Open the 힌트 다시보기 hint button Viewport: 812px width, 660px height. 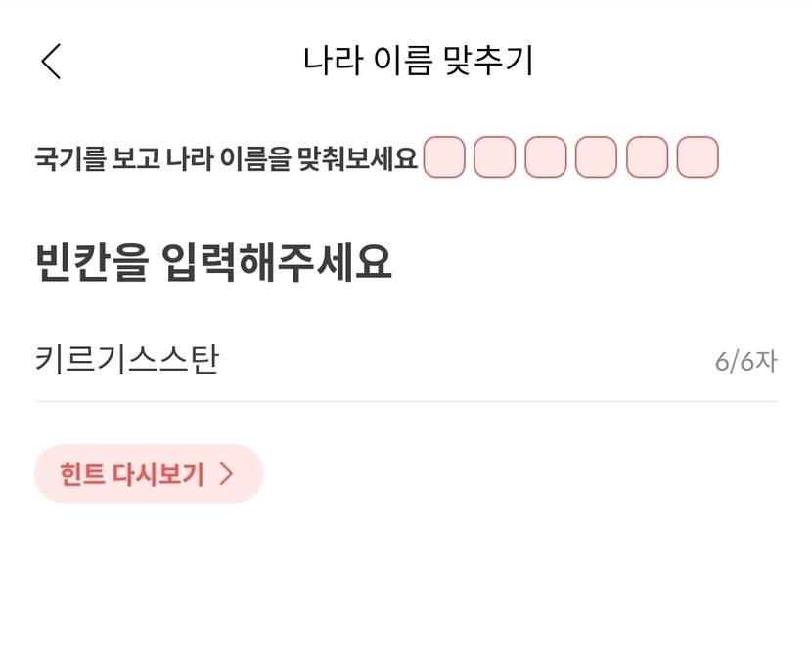click(149, 474)
